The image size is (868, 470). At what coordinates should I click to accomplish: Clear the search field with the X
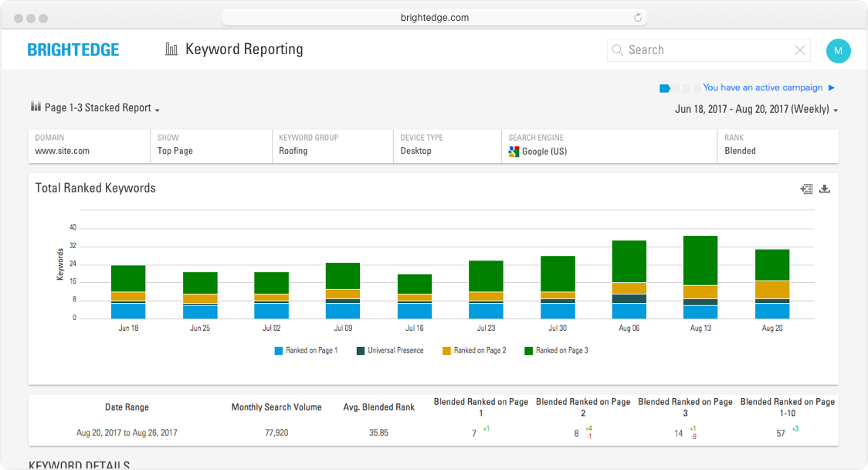click(x=800, y=50)
